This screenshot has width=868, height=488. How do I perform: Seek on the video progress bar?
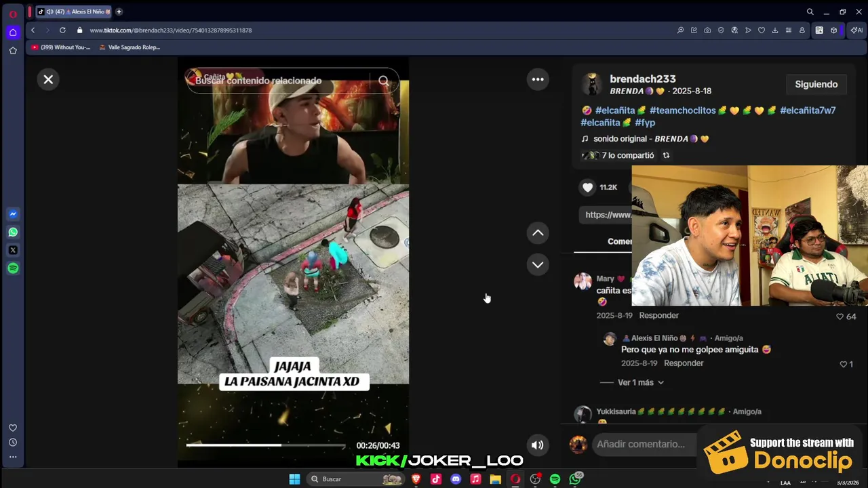pos(266,445)
